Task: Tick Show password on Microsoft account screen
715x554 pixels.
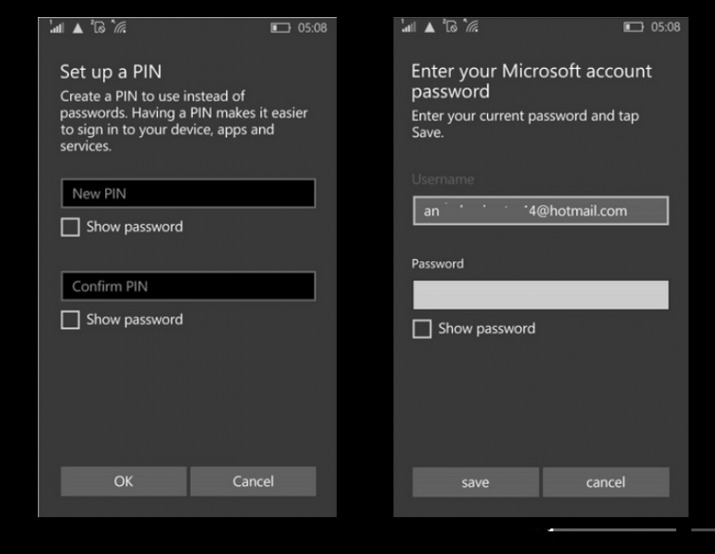Action: (422, 329)
